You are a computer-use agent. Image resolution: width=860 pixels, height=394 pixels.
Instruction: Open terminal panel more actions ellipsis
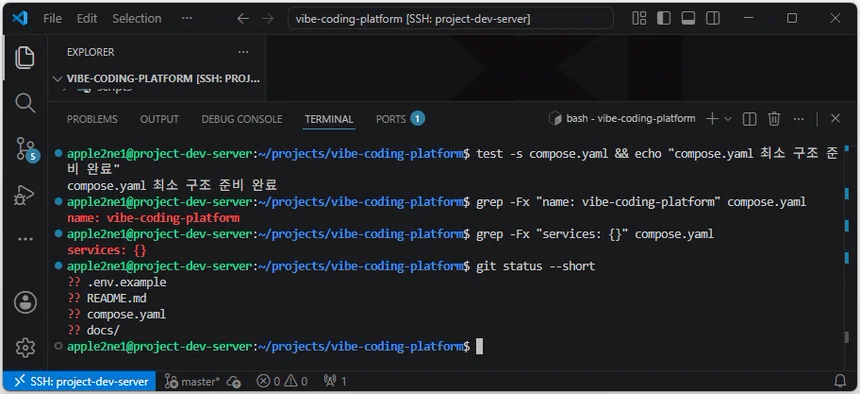point(799,119)
